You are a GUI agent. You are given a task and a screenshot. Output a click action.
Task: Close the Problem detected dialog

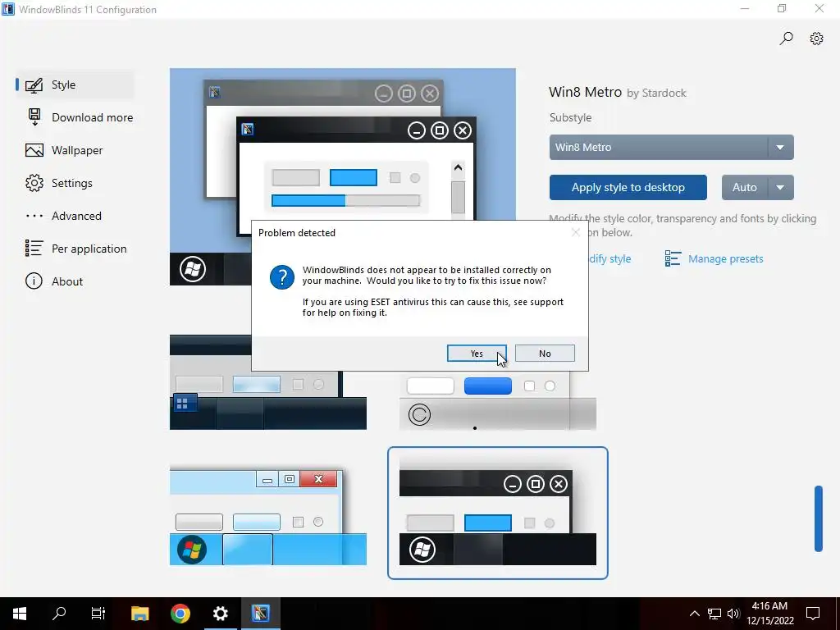[x=575, y=232]
